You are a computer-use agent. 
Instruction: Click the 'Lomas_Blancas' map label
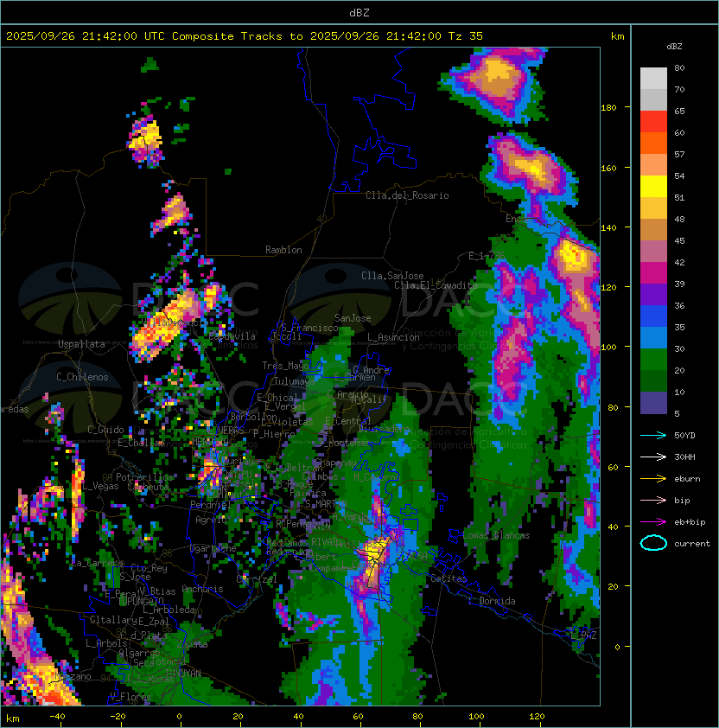pos(496,535)
